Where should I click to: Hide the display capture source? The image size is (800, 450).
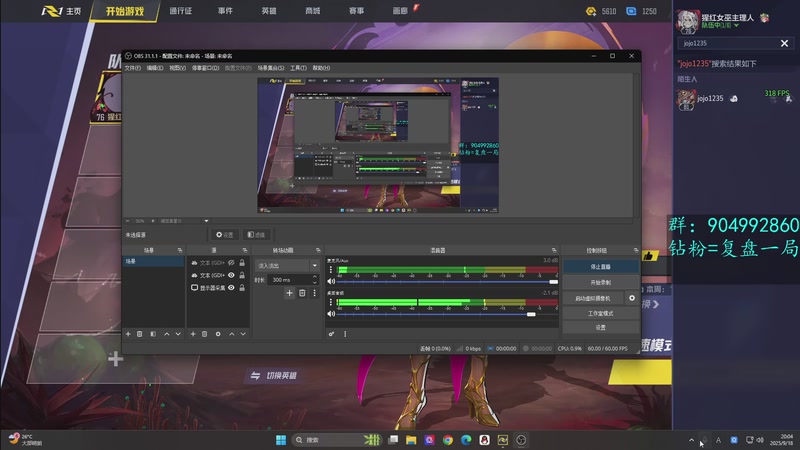[231, 288]
